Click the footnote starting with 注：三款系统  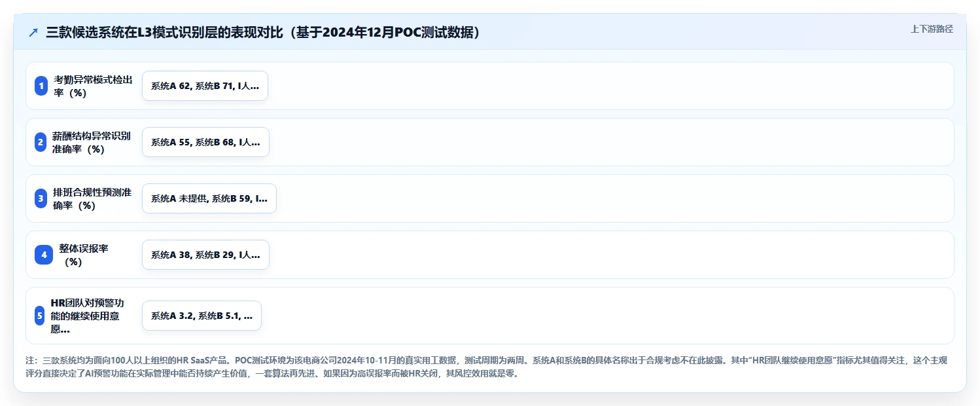click(x=486, y=367)
